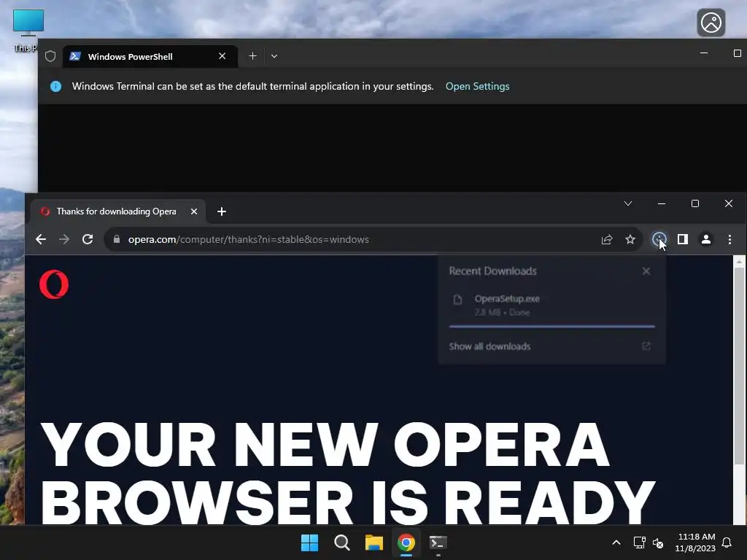The width and height of the screenshot is (747, 560).
Task: Toggle Chrome's downloads toolbar icon
Action: tap(659, 239)
